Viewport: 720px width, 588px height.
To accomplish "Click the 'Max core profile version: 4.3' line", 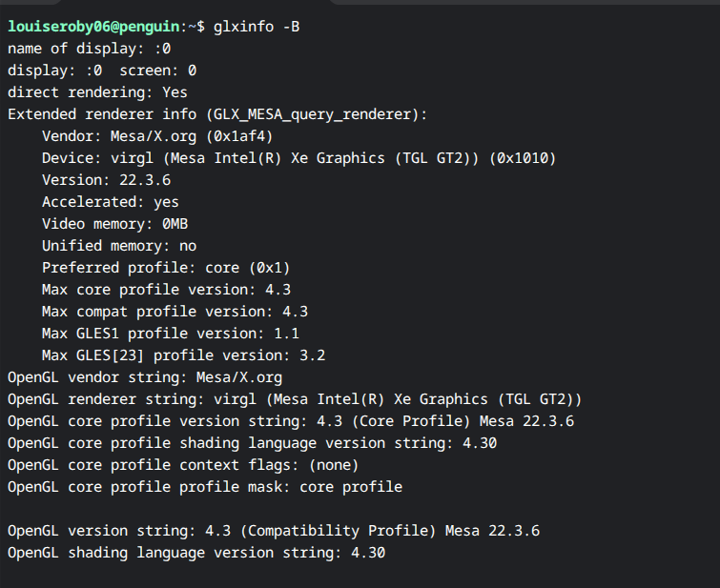I will pyautogui.click(x=166, y=290).
